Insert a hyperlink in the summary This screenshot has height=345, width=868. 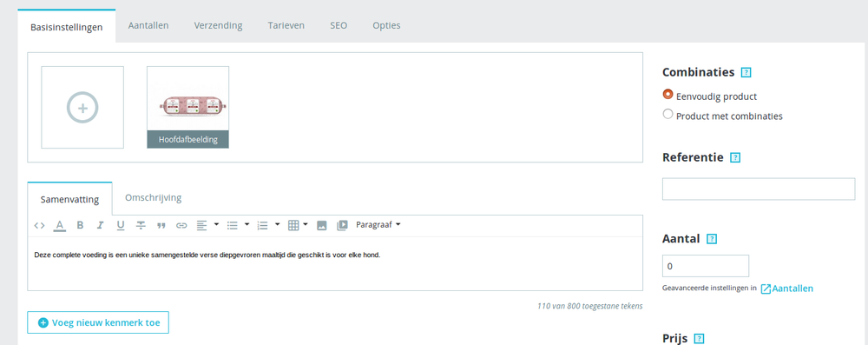click(181, 225)
